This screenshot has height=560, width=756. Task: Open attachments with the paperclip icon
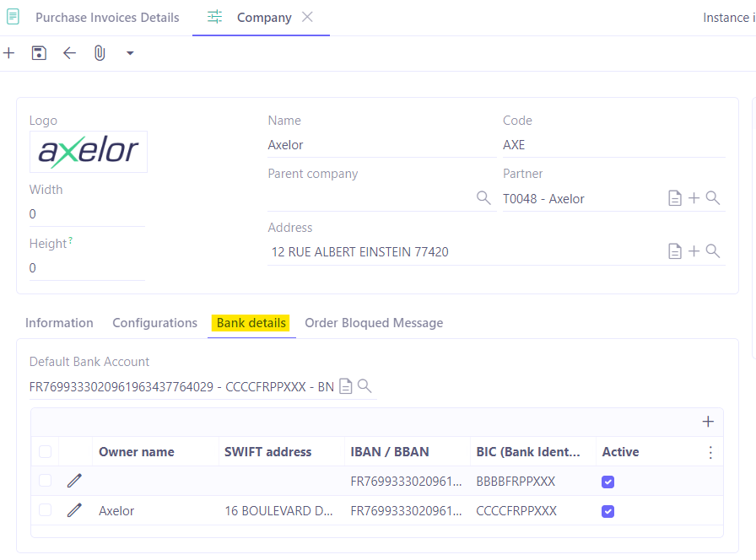(100, 52)
